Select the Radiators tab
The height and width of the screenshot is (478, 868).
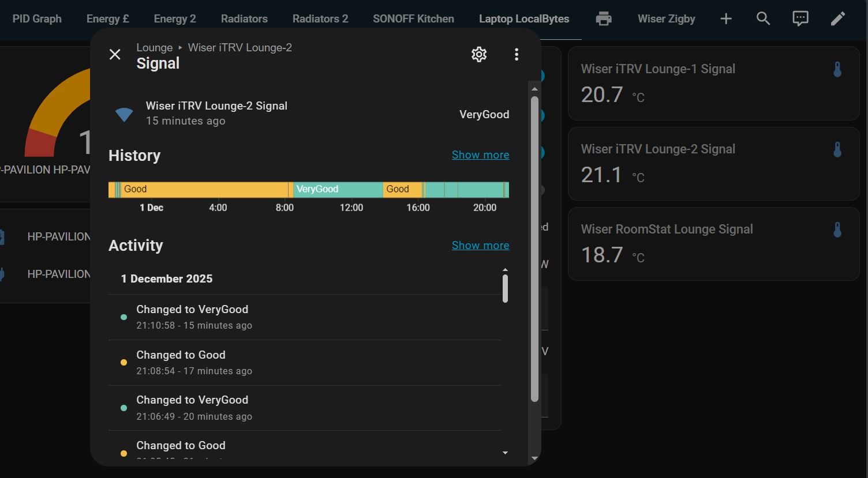tap(244, 19)
